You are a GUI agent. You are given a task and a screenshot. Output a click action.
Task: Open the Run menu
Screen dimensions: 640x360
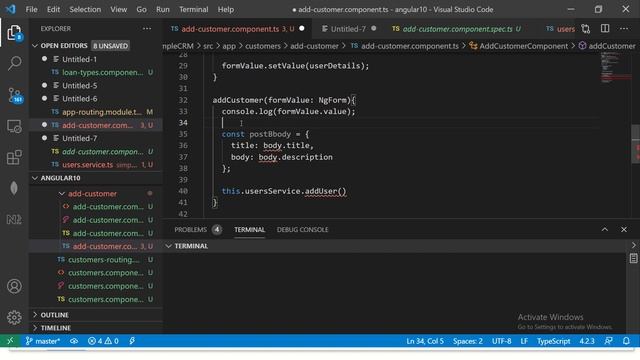[x=162, y=9]
